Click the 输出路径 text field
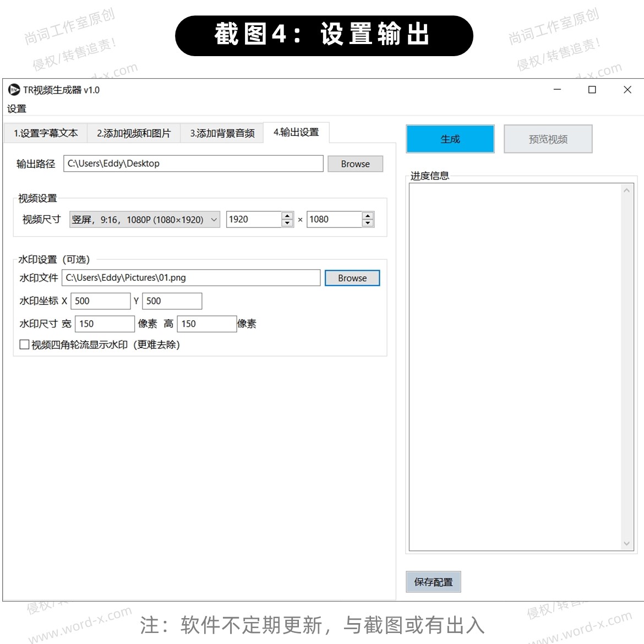This screenshot has width=644, height=644. pyautogui.click(x=193, y=163)
